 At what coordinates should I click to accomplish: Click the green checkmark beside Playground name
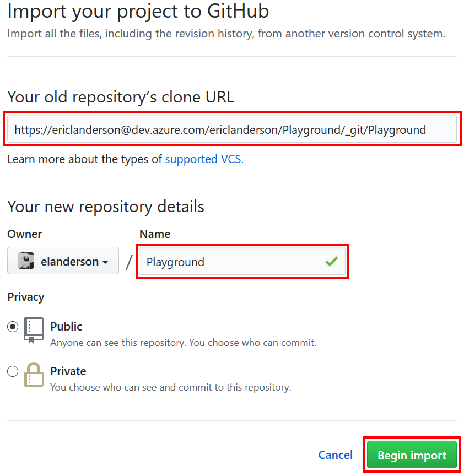pyautogui.click(x=331, y=261)
